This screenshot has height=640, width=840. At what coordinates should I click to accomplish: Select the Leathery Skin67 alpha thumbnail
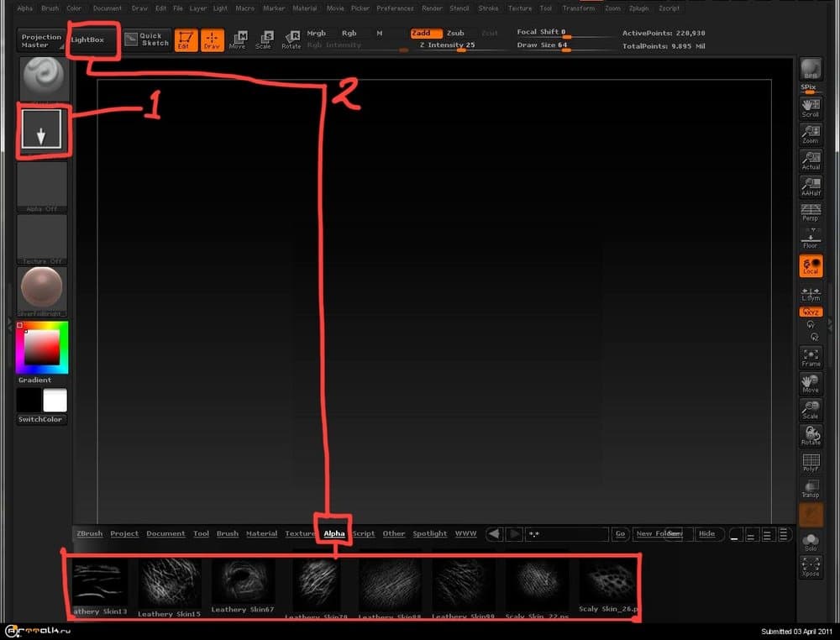243,584
